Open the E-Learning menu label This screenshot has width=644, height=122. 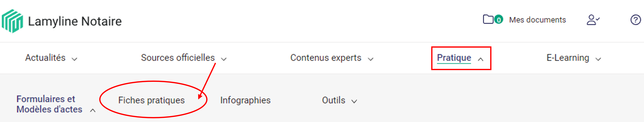click(x=568, y=58)
